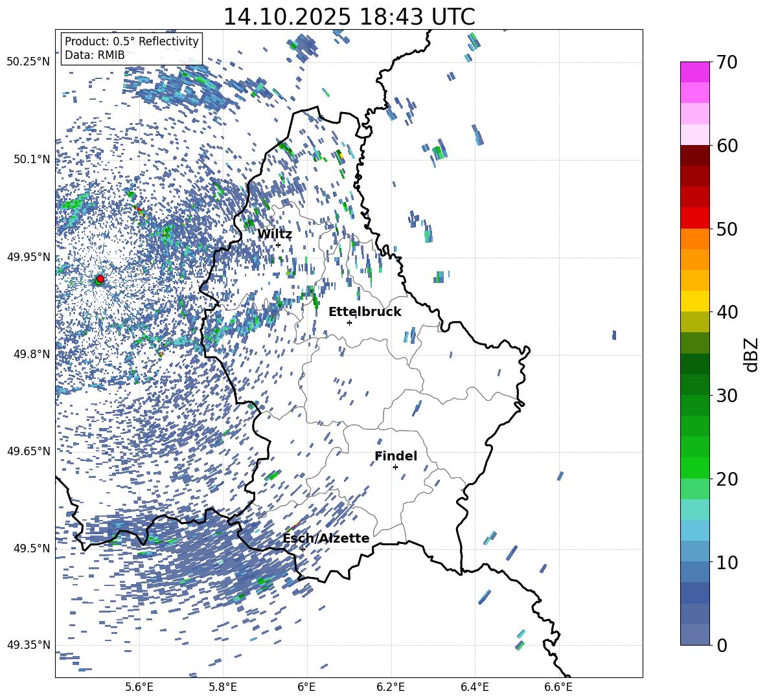Pick the bright green swatch just above 20 dBZ
767x700 pixels.
tap(695, 468)
